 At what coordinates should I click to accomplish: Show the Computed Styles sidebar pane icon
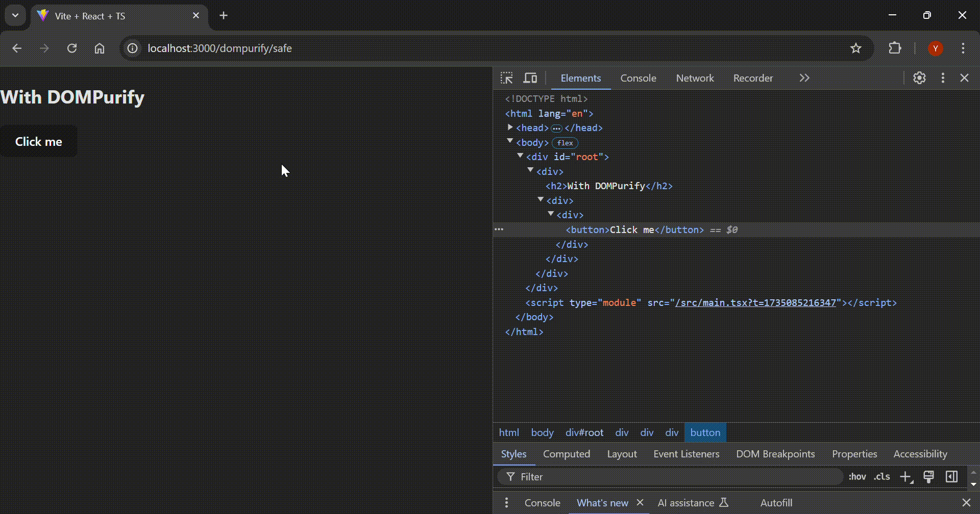951,476
